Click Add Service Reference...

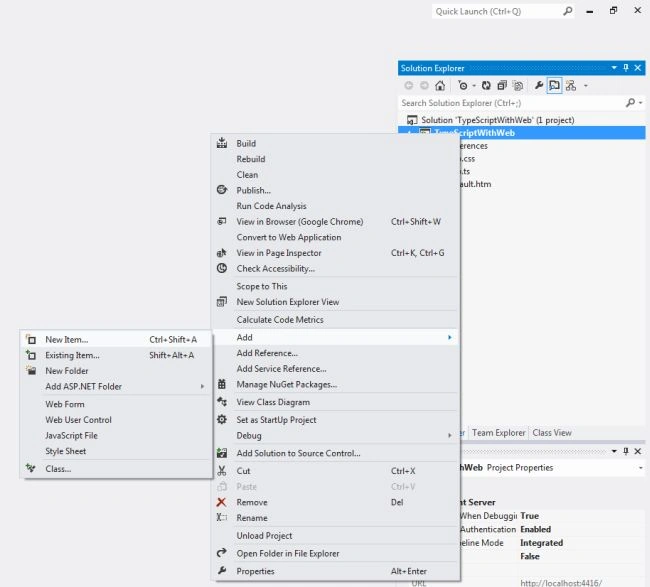tap(335, 369)
